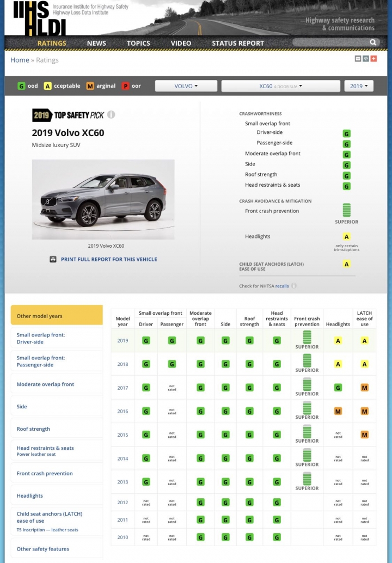Select Side sidebar tab
392x563 pixels.
coord(57,406)
